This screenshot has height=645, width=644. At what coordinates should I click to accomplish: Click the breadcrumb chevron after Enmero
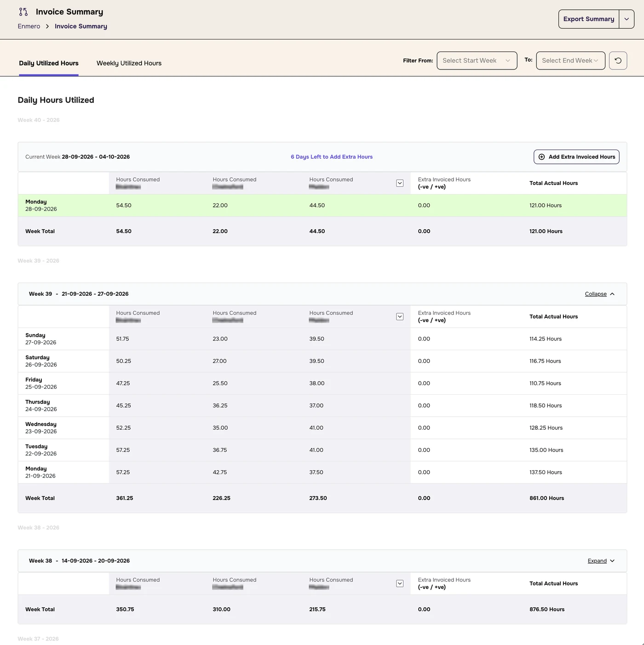[47, 26]
